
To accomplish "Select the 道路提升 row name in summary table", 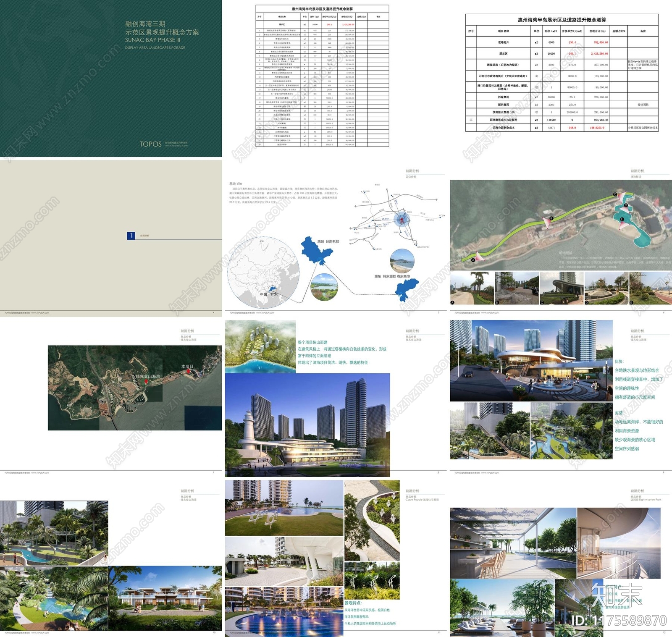I will [x=503, y=42].
